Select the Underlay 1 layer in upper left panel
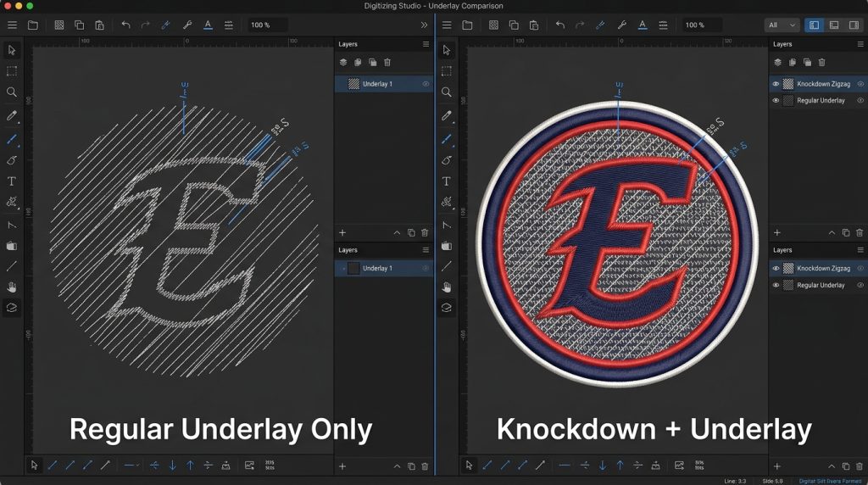868x485 pixels. (384, 84)
